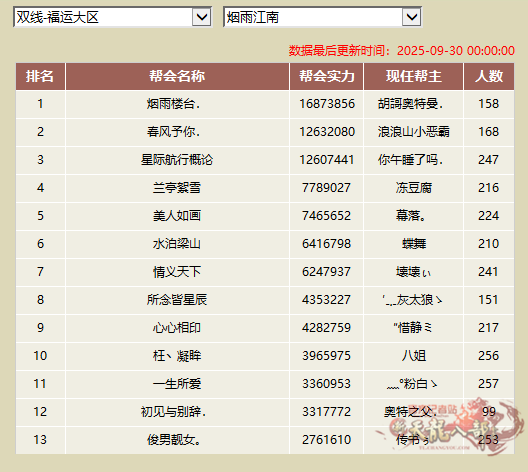Click leader name 幕落。
The height and width of the screenshot is (472, 528).
[x=410, y=215]
